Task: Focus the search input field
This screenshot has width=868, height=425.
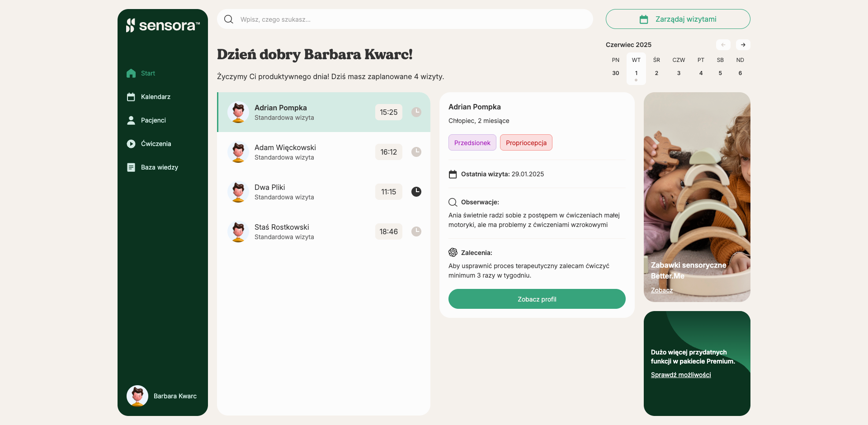Action: coord(405,19)
